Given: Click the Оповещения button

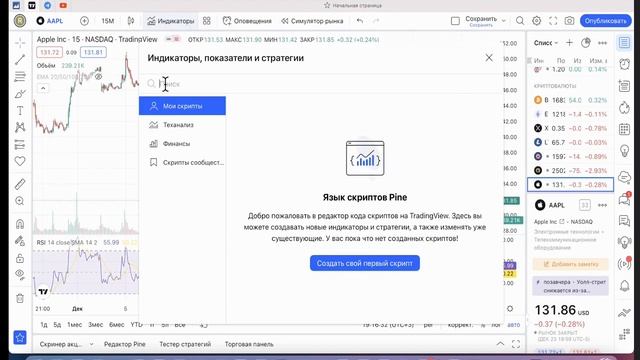Looking at the screenshot, I should [247, 21].
